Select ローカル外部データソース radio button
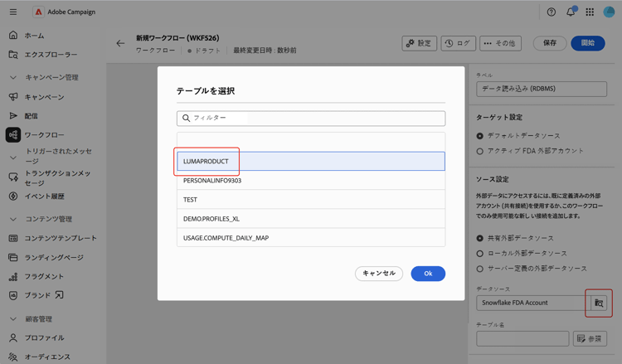Screen dimensions: 622x364 [479, 254]
